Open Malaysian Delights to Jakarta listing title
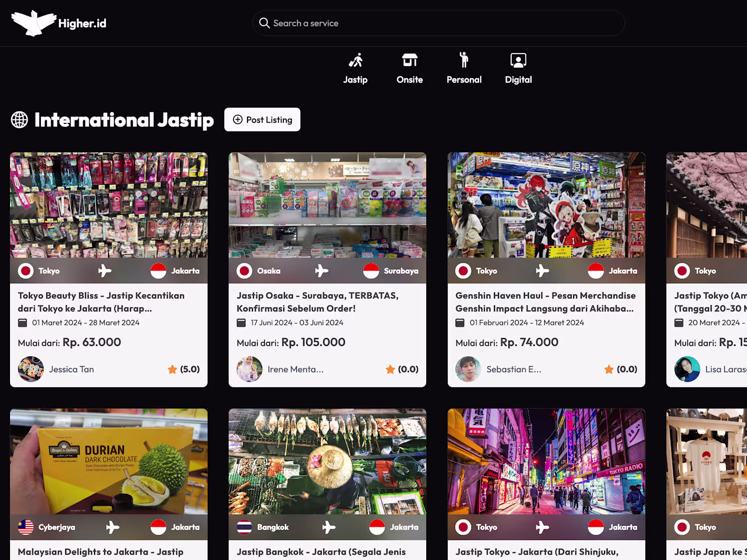Screen dimensions: 747x560 click(x=101, y=552)
